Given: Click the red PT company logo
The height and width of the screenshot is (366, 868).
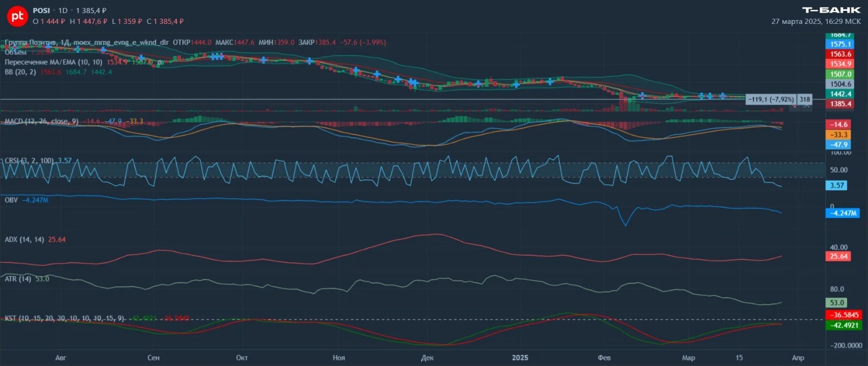Looking at the screenshot, I should [x=17, y=16].
